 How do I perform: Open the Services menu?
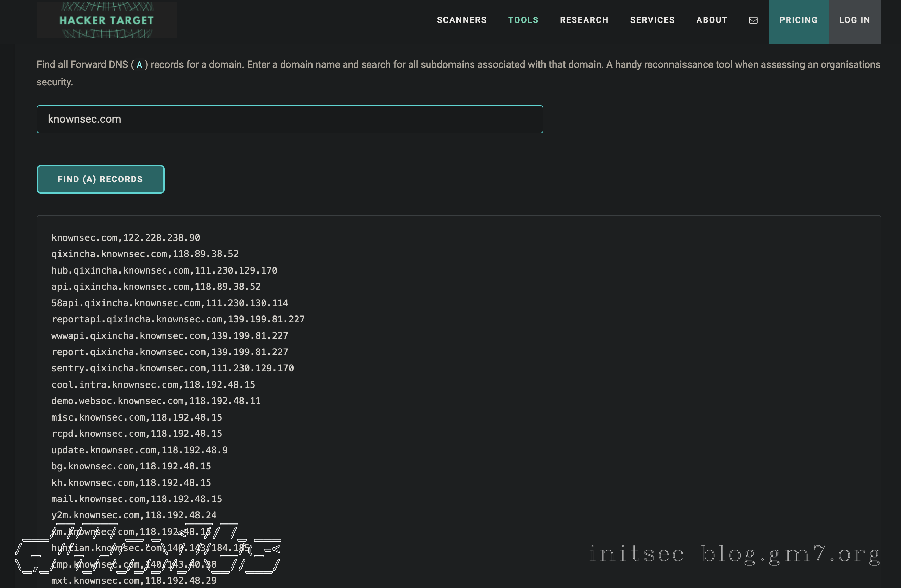click(652, 20)
